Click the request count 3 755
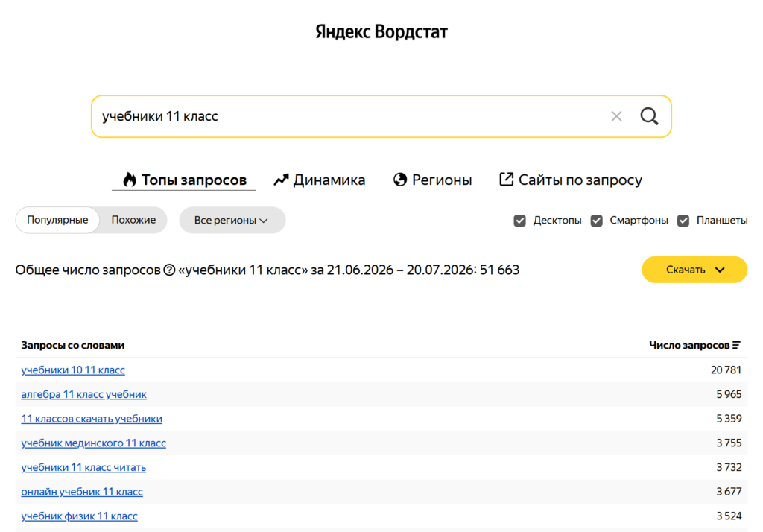This screenshot has height=532, width=763. click(729, 443)
